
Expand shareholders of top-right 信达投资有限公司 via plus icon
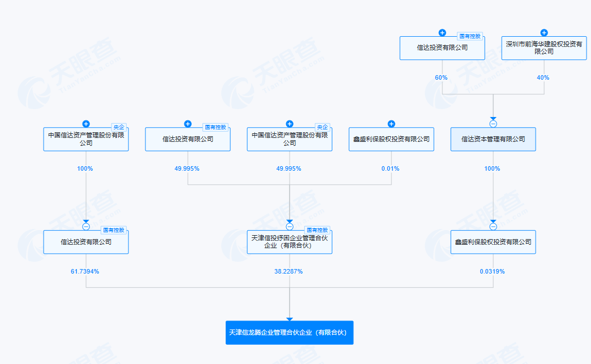(442, 33)
